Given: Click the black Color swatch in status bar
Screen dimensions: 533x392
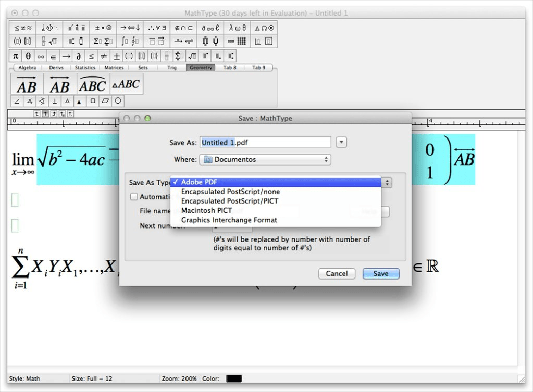Looking at the screenshot, I should 234,378.
